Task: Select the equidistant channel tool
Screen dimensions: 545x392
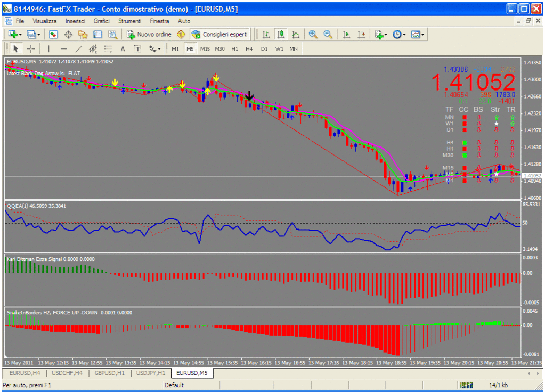Action: click(93, 49)
